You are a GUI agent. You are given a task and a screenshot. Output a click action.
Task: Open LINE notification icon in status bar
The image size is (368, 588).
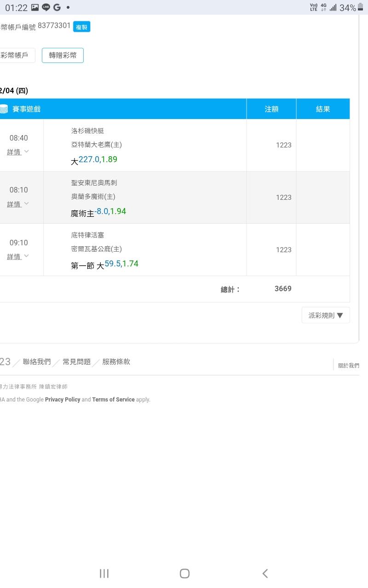tap(46, 7)
